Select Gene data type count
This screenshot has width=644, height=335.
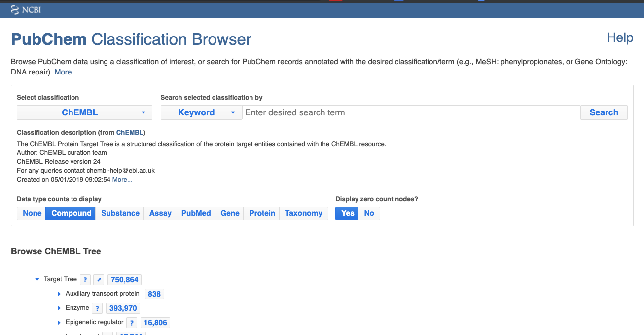[x=230, y=213]
